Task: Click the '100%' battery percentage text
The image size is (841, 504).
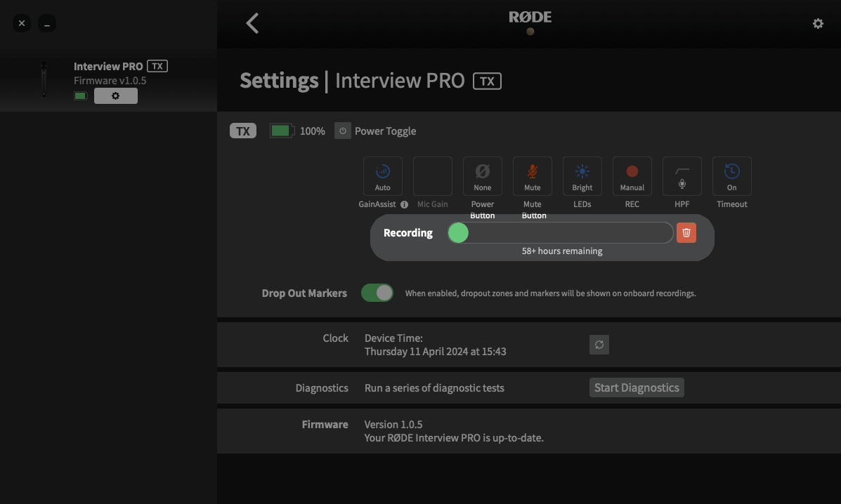Action: click(312, 131)
